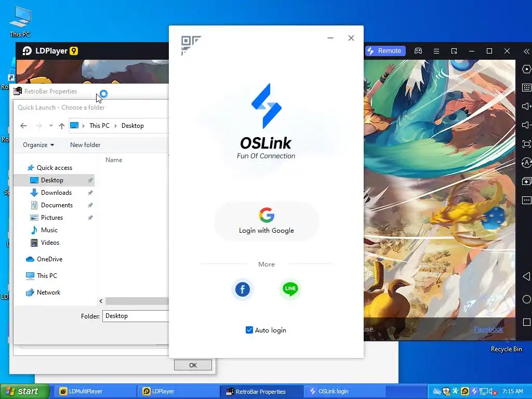Click the Android back triangle in LDPlayer

click(x=526, y=276)
